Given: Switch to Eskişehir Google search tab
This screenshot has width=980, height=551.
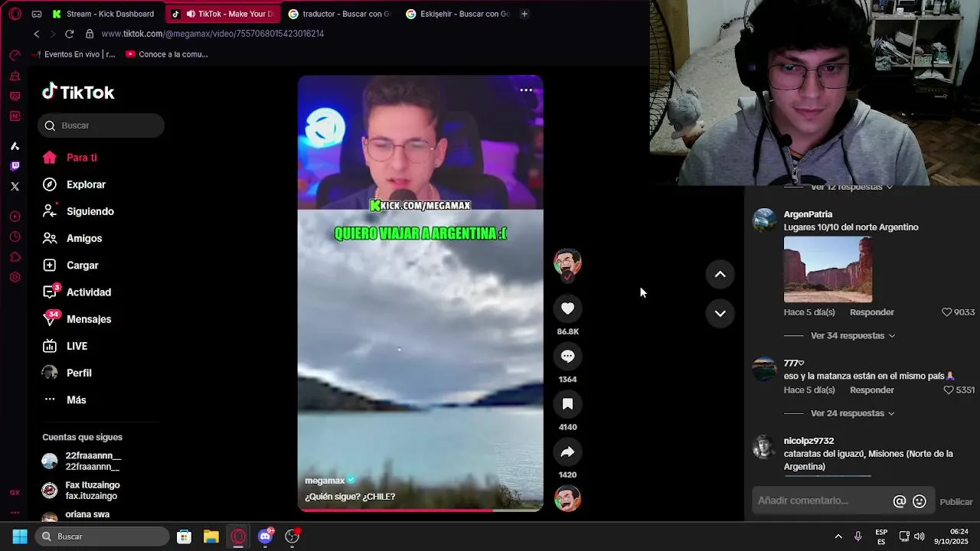Looking at the screenshot, I should (x=458, y=14).
